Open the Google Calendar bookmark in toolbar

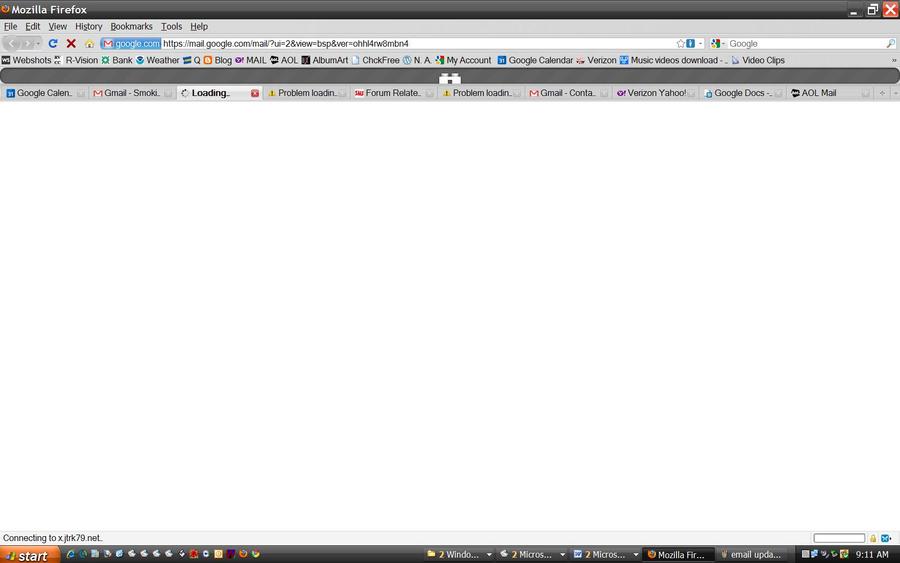[x=535, y=60]
